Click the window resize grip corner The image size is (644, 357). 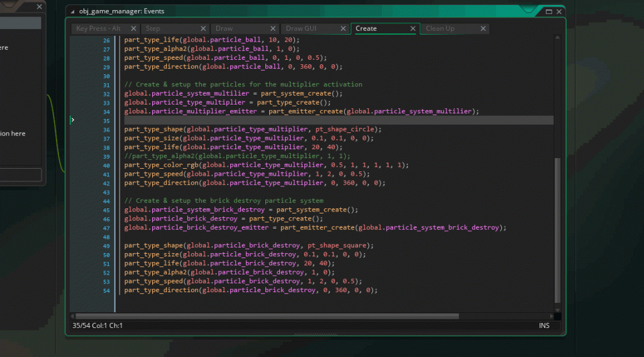[x=562, y=332]
